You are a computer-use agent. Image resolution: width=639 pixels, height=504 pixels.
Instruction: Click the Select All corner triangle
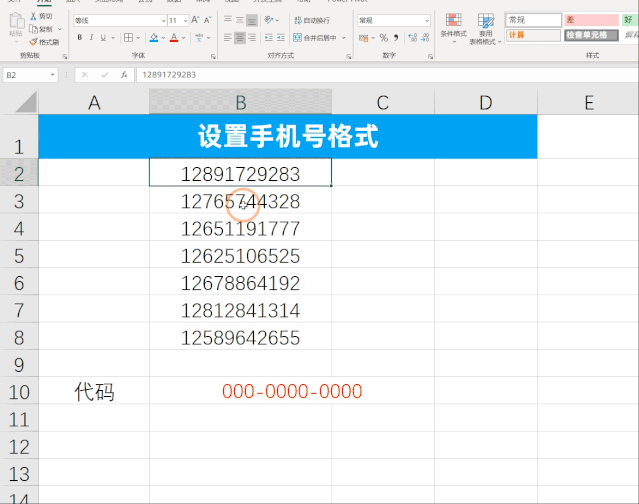coord(26,102)
